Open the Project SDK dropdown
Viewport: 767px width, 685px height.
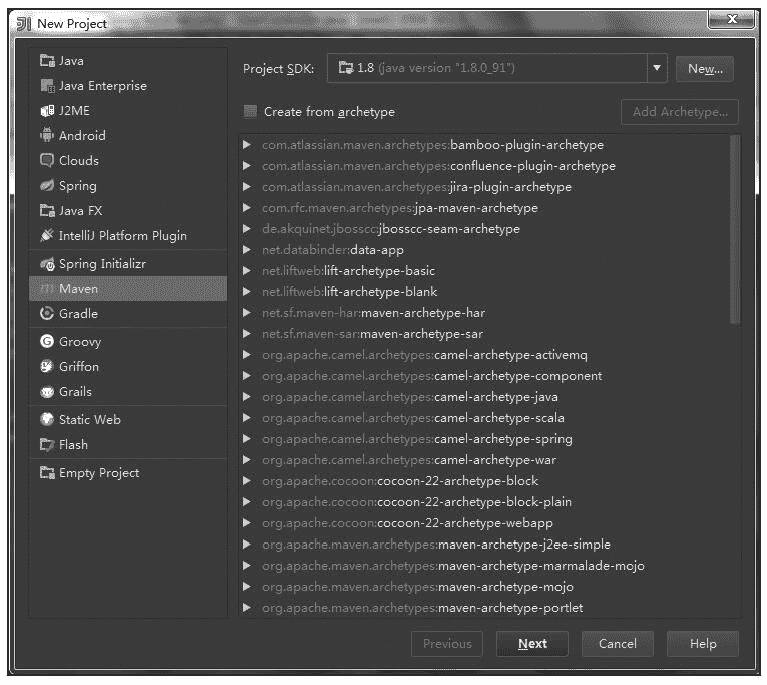[x=657, y=68]
